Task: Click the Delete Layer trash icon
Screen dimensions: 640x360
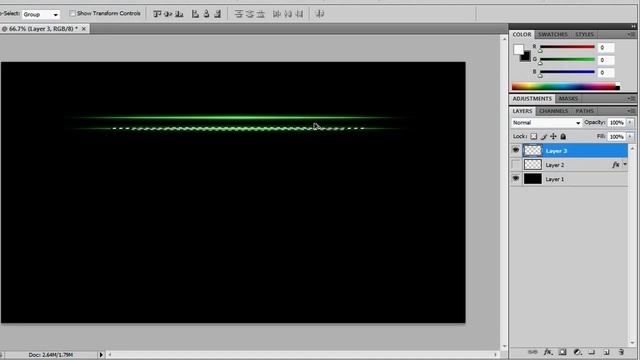Action: 621,352
